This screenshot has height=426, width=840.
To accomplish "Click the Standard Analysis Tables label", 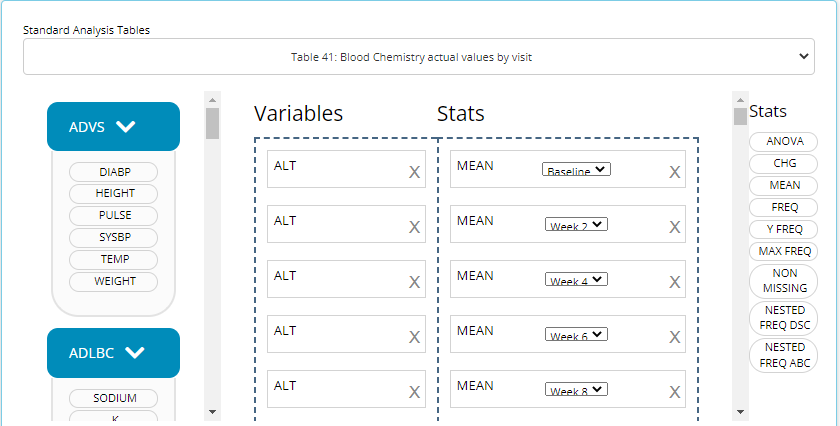I will 86,30.
